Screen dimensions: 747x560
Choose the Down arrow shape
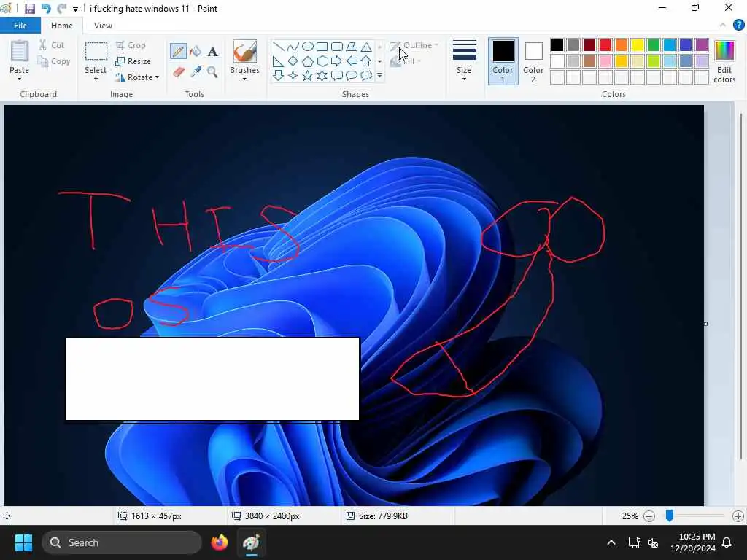point(278,76)
